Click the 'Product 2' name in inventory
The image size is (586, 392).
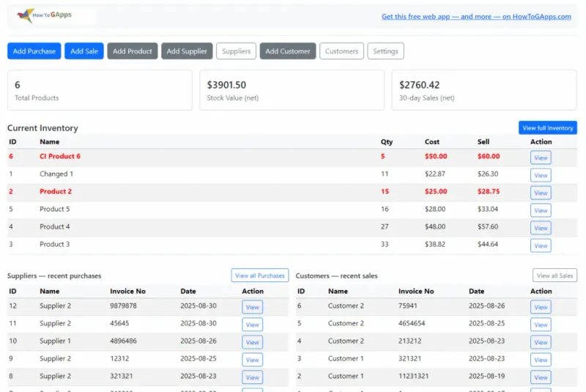pos(56,191)
